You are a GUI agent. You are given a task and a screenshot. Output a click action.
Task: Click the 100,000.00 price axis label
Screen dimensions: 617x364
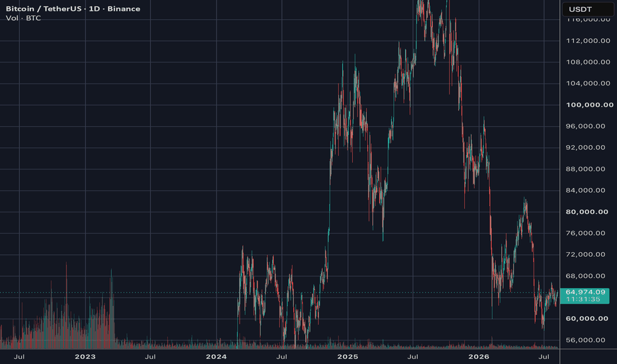click(589, 105)
